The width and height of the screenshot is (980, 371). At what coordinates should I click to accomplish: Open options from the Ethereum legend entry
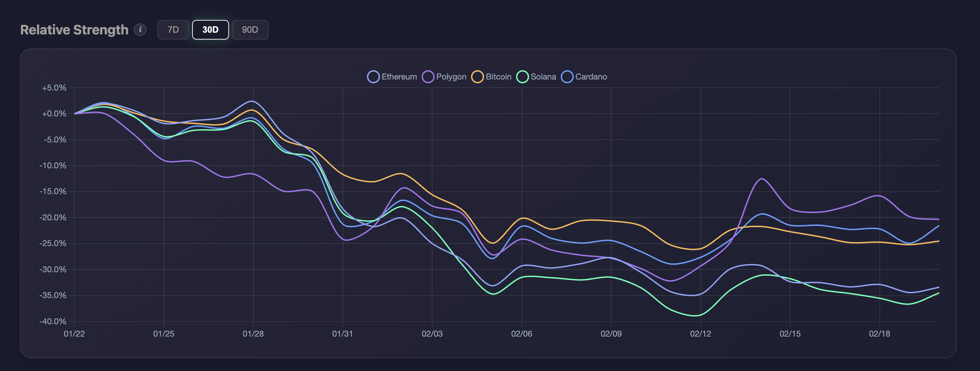pyautogui.click(x=399, y=76)
